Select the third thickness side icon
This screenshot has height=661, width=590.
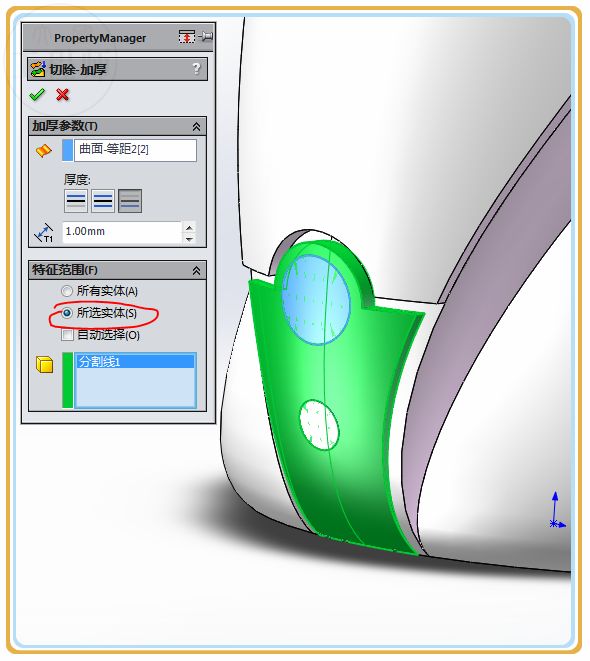coord(130,201)
